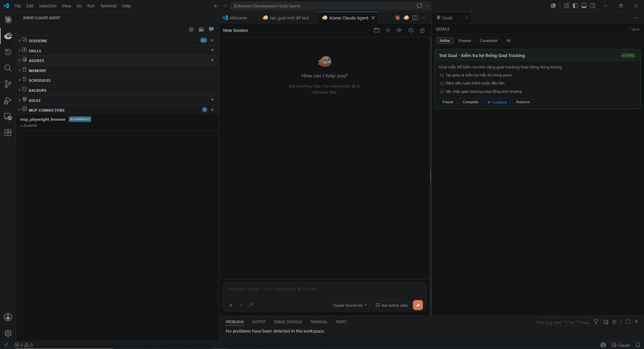
Task: Click the calendar icon in New Session header
Action: 377,30
